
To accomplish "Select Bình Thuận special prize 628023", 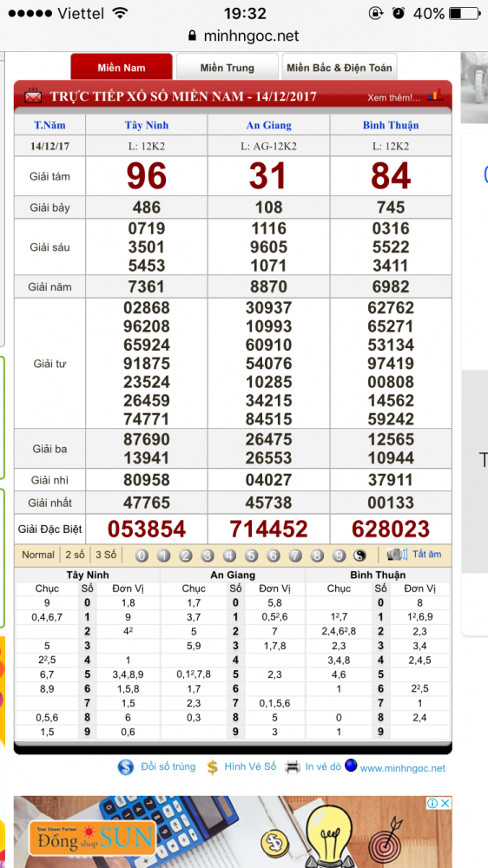I will [x=391, y=529].
